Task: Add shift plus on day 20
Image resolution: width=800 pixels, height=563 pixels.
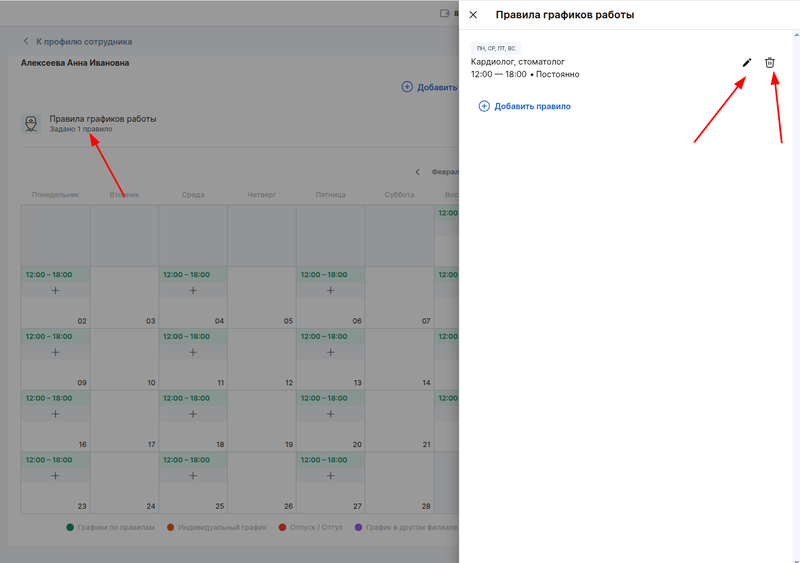Action: point(331,414)
